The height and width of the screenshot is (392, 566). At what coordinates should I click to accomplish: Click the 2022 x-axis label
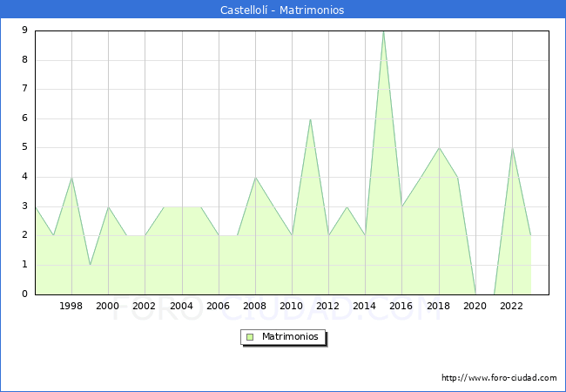(512, 306)
